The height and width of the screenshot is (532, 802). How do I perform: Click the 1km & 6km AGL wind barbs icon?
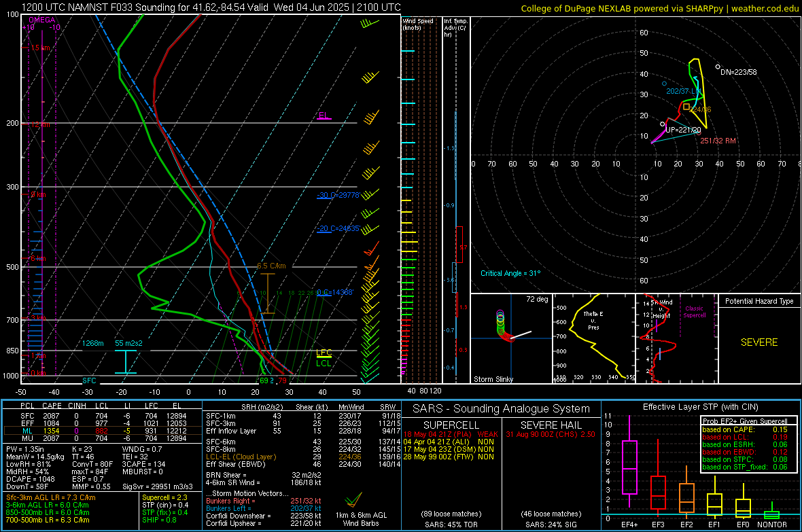[353, 500]
